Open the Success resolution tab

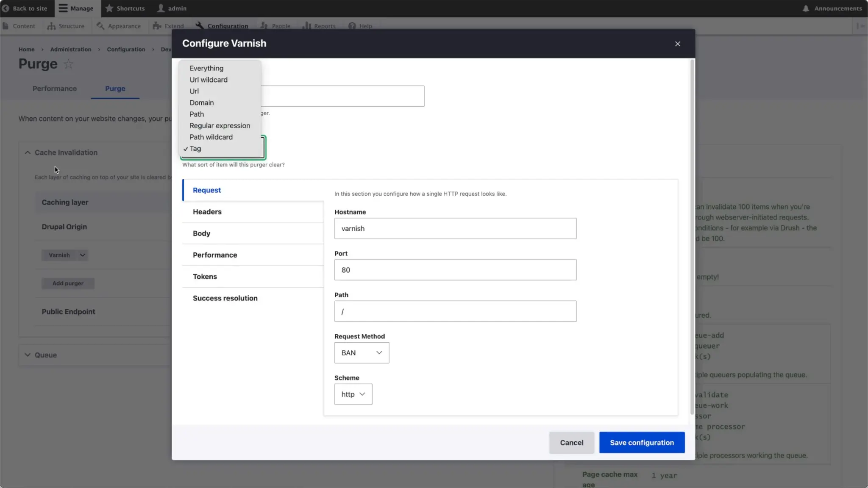pos(225,298)
